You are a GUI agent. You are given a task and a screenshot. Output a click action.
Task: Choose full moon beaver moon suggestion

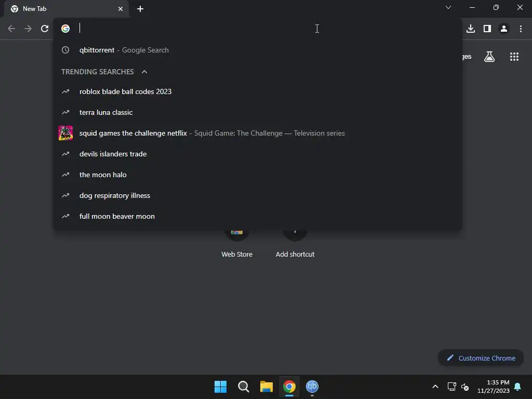tap(258, 216)
